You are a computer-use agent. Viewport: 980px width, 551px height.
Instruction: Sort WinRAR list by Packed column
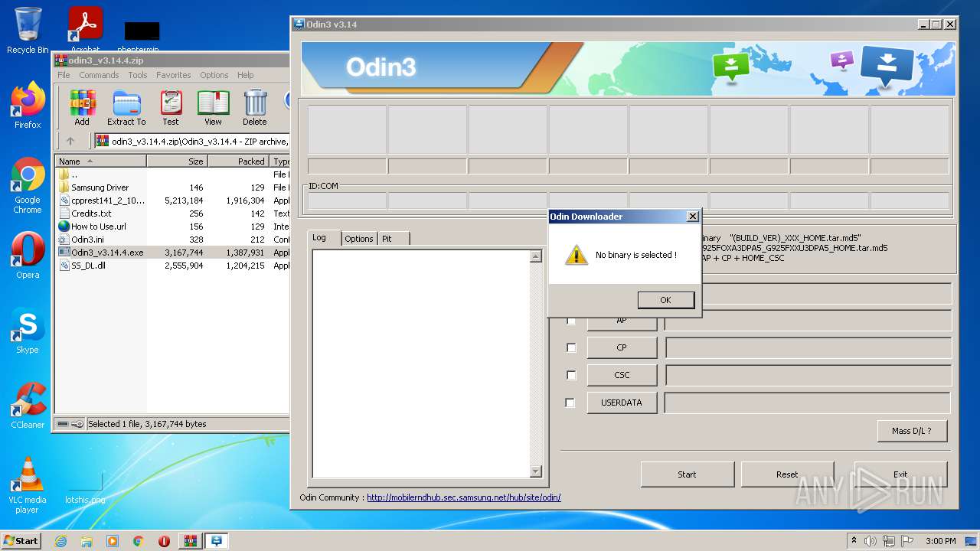238,161
